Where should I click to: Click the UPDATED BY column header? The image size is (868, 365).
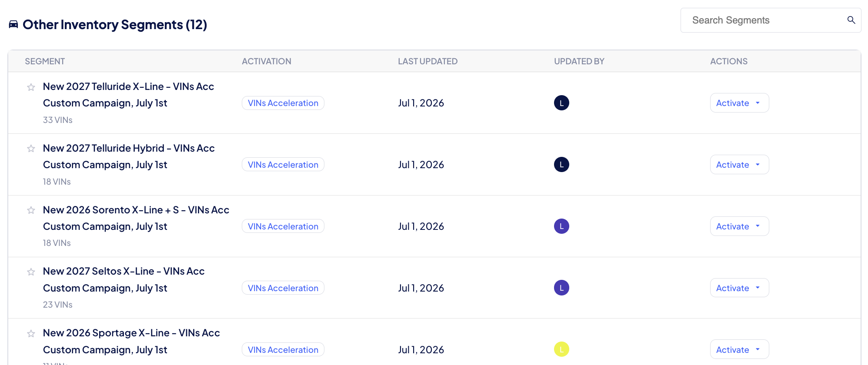[579, 61]
